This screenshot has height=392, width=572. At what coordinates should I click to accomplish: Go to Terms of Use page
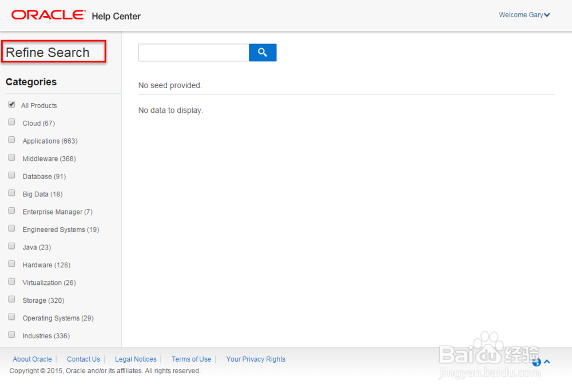point(191,359)
